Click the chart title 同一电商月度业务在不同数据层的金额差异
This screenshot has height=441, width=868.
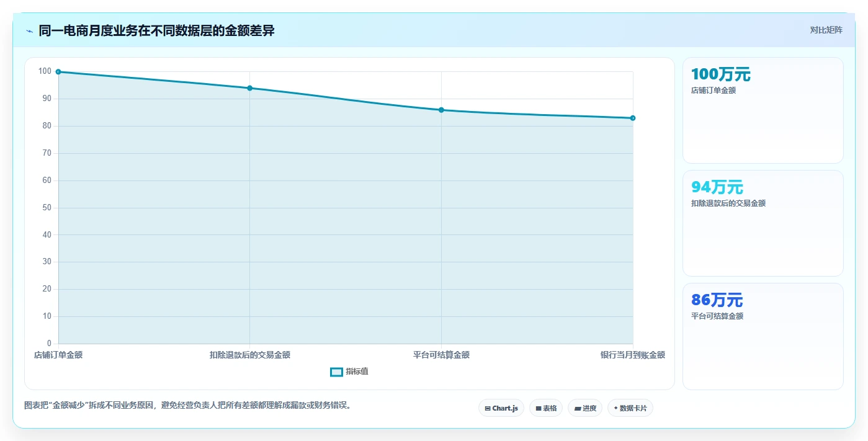[156, 30]
